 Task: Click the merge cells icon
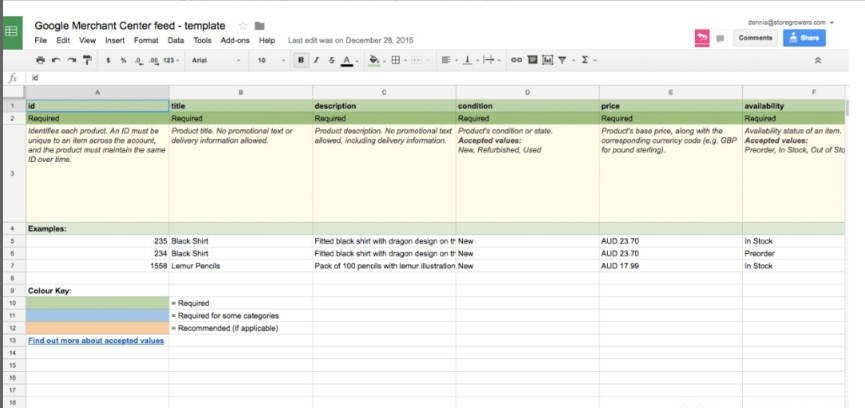419,60
